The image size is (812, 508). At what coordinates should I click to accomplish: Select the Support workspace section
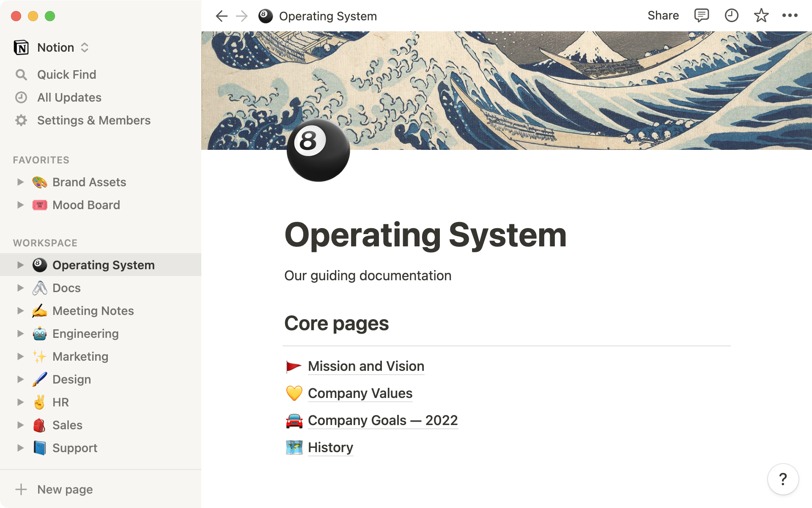(75, 448)
